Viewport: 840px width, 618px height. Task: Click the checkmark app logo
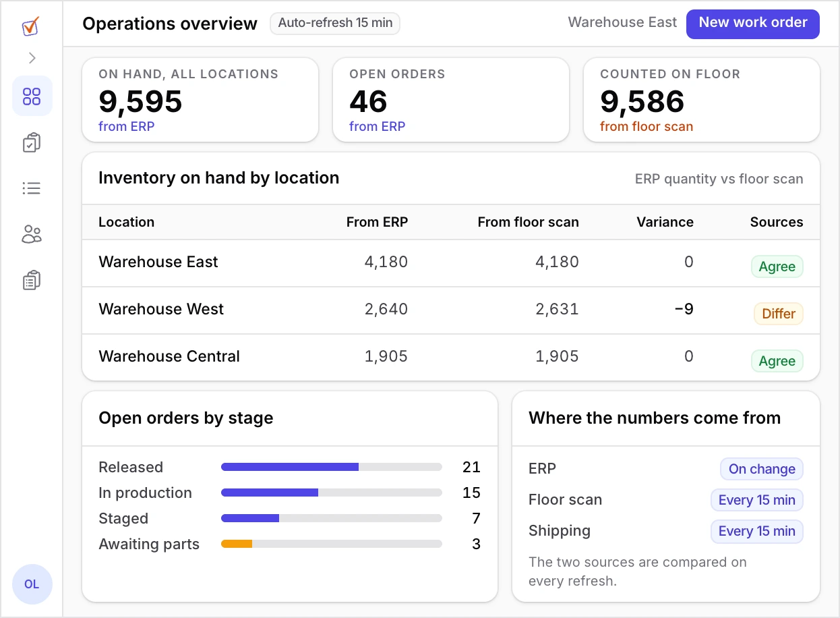point(31,26)
